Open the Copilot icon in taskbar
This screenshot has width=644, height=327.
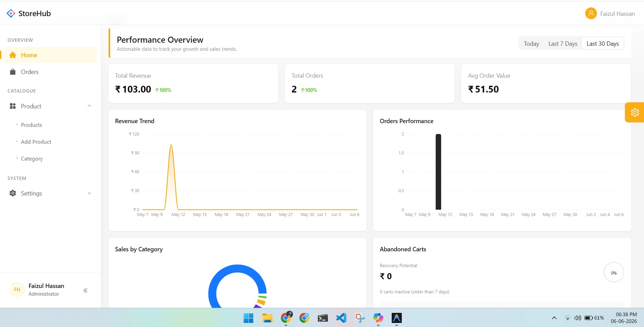(x=378, y=318)
